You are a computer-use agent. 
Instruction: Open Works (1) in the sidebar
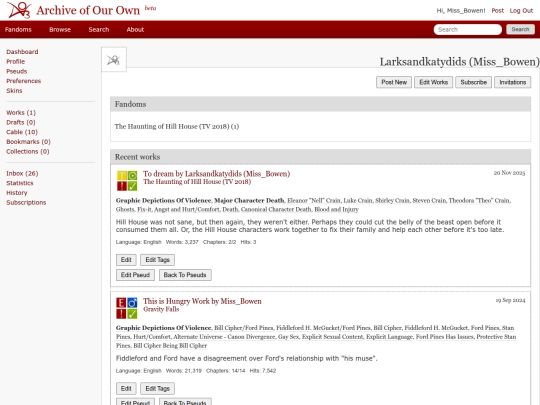coord(21,113)
